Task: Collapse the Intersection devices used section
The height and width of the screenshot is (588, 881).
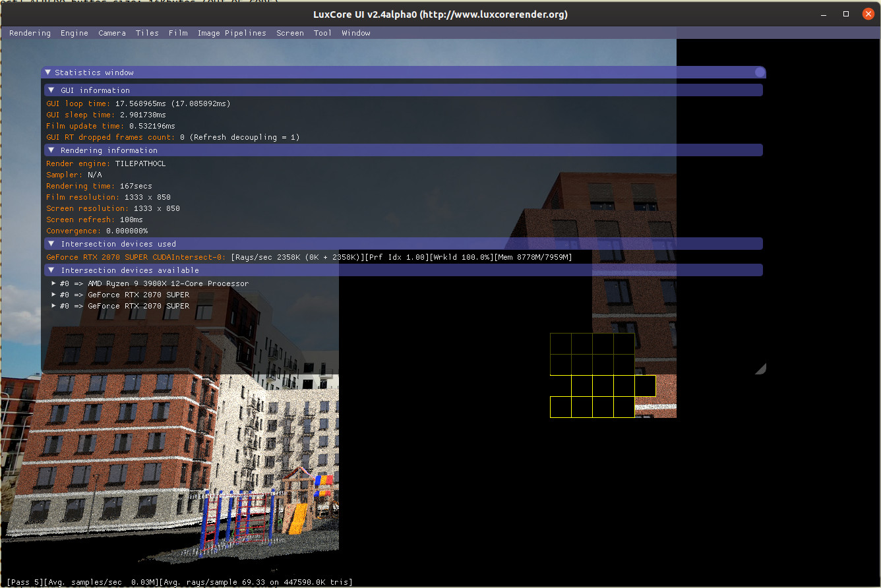Action: click(x=51, y=243)
